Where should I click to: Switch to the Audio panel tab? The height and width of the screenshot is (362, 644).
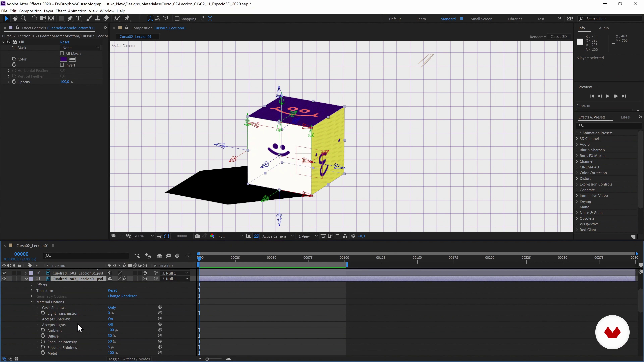pyautogui.click(x=604, y=28)
